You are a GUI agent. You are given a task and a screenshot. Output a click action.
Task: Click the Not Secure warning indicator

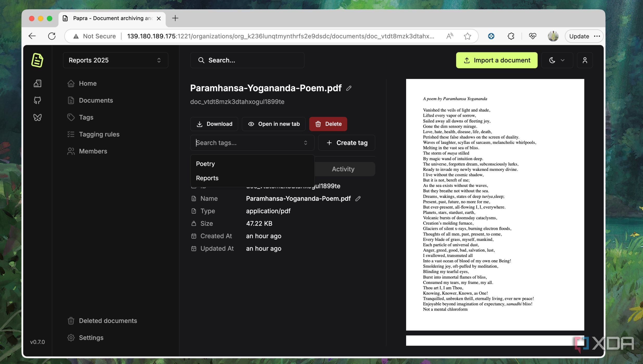pos(94,36)
